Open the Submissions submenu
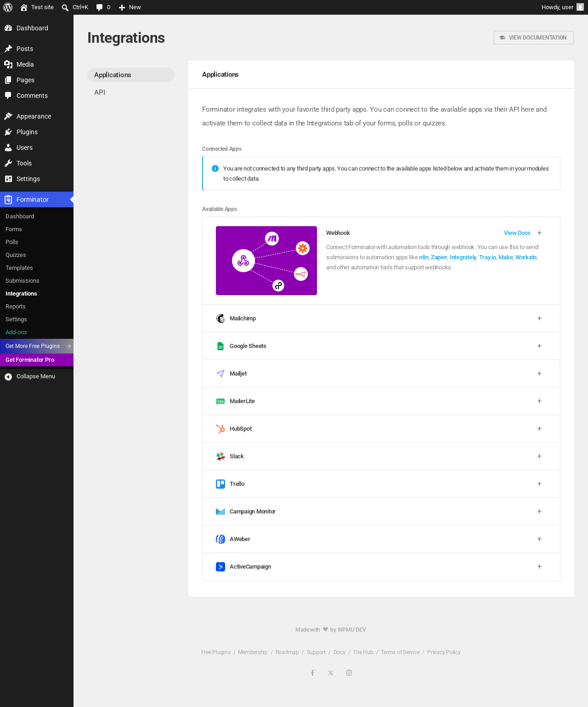 click(37, 281)
